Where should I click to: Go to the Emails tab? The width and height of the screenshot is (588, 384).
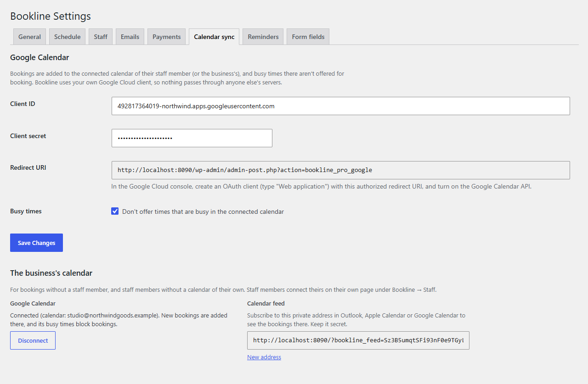tap(130, 37)
